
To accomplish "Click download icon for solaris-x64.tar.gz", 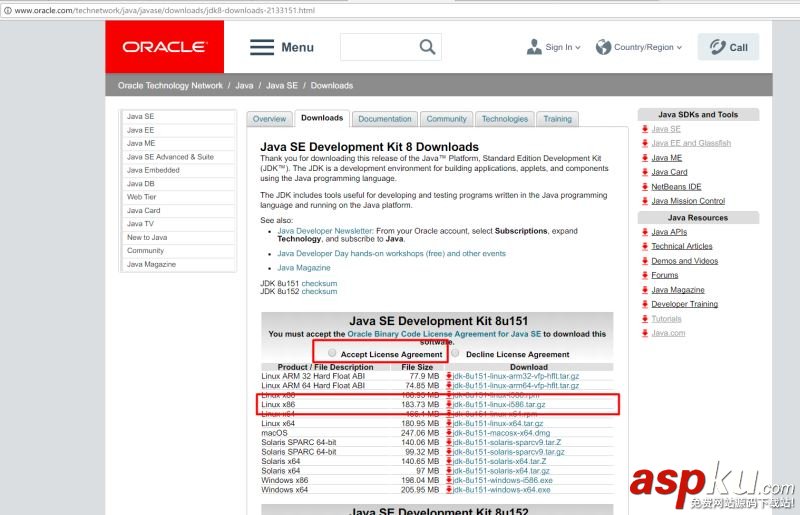I will 449,471.
